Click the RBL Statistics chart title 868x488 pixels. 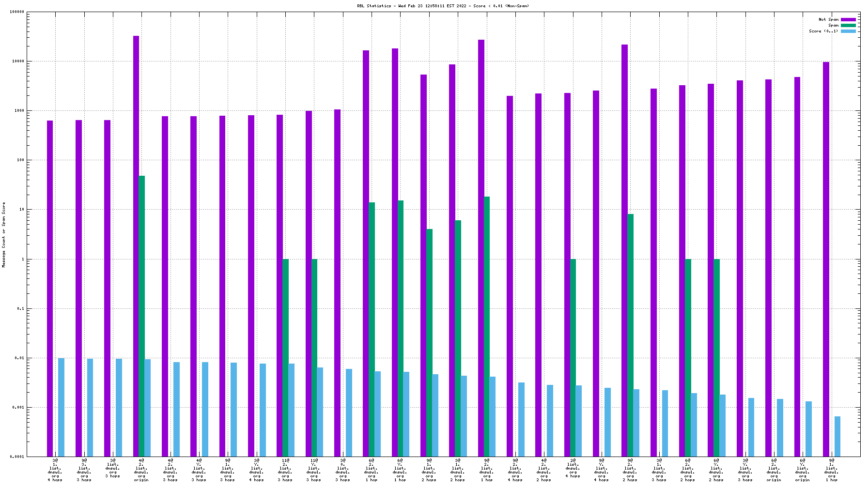pyautogui.click(x=443, y=6)
